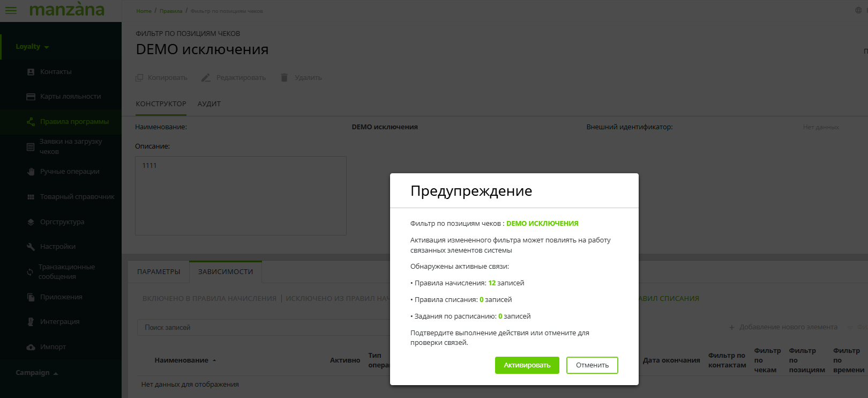Open the Параметры tab
The image size is (868, 398).
click(159, 272)
